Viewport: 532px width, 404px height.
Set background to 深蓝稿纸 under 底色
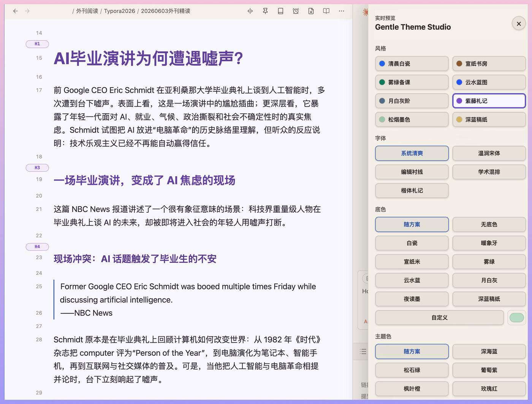(x=489, y=299)
